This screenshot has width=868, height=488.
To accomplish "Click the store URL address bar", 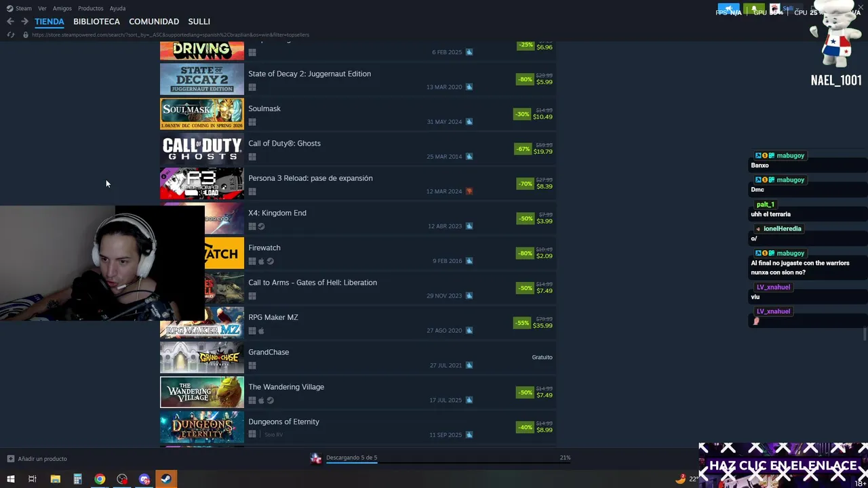I will click(x=170, y=35).
